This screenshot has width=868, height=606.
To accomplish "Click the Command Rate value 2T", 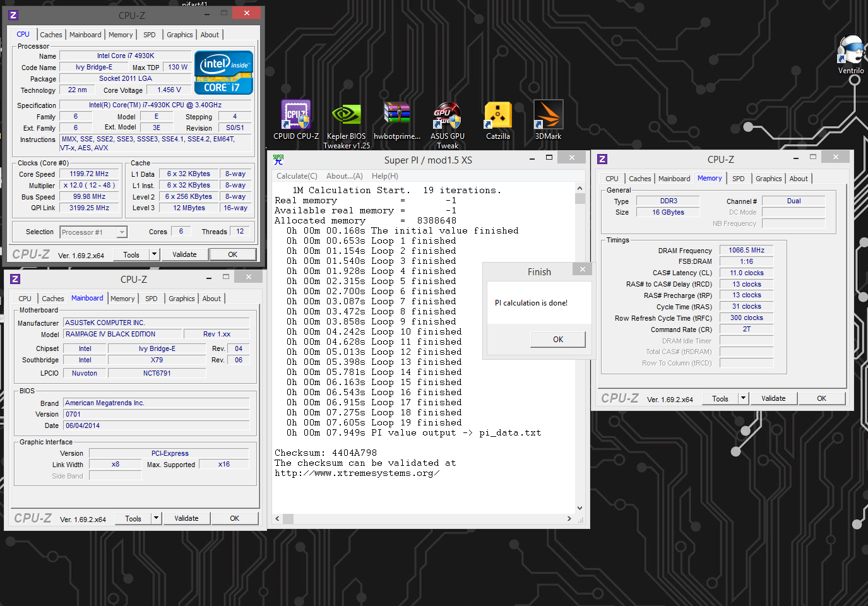I will coord(746,329).
